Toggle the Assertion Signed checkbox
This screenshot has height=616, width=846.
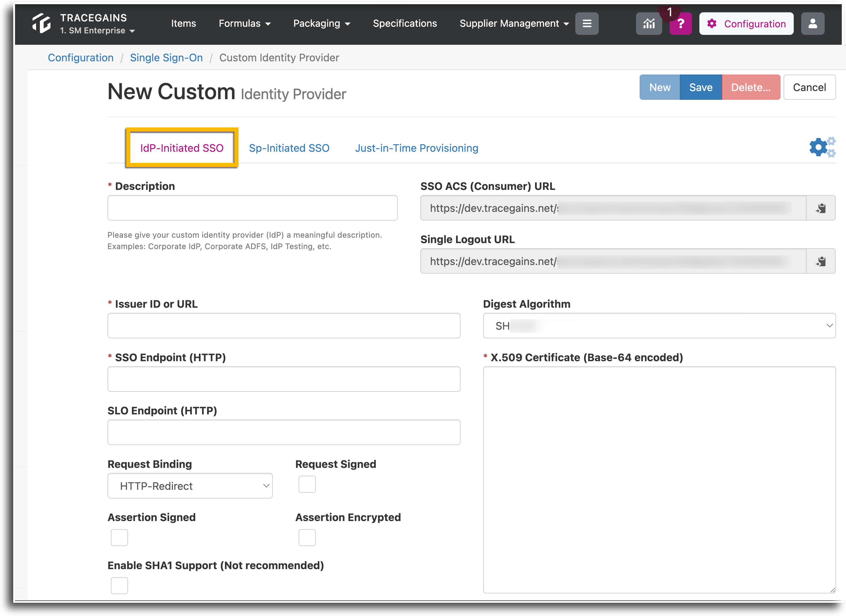pos(119,537)
